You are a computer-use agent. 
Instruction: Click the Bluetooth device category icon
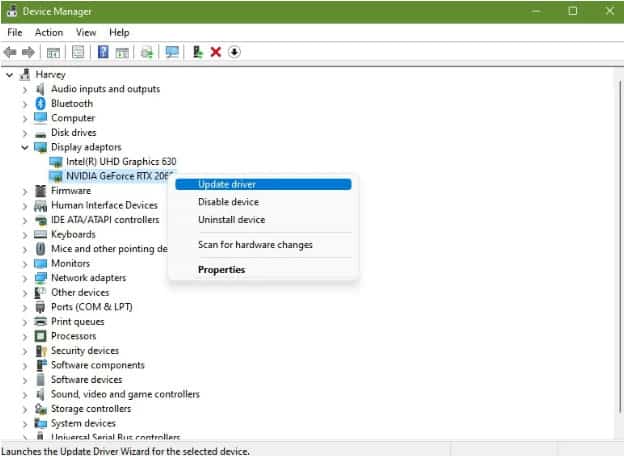pyautogui.click(x=41, y=103)
